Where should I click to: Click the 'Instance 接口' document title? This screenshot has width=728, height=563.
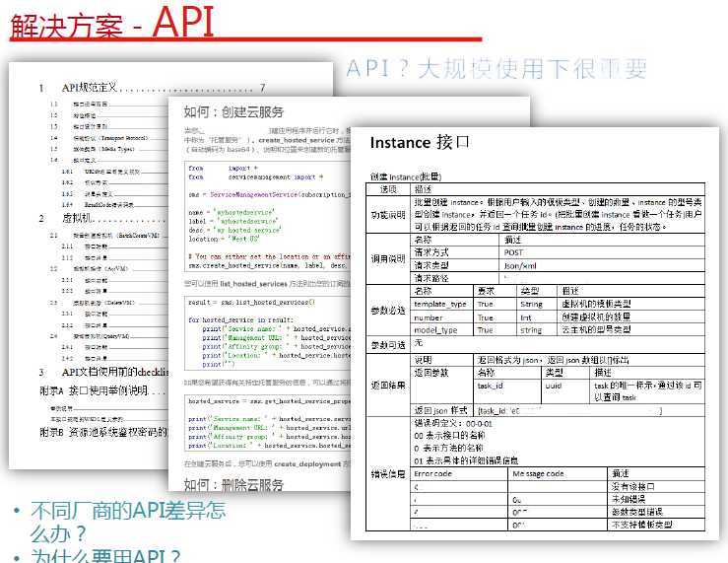(x=420, y=142)
